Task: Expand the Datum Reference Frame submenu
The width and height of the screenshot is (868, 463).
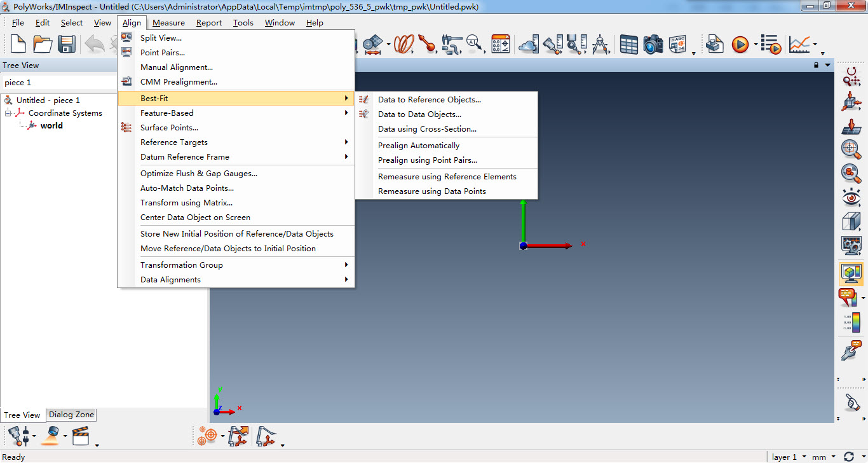Action: click(x=236, y=157)
